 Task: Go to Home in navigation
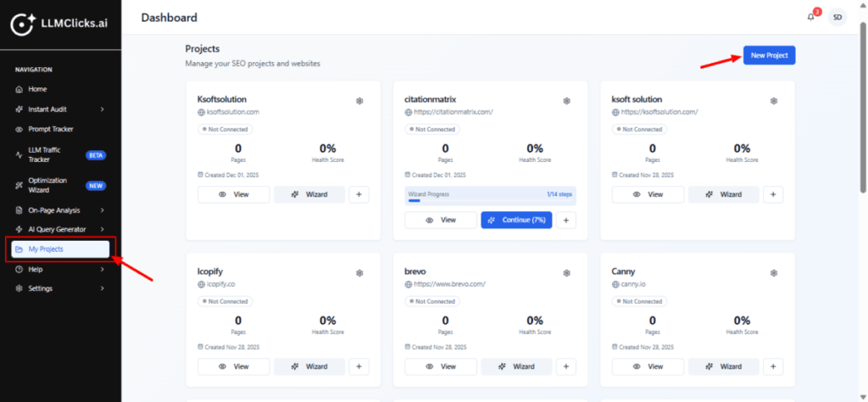point(36,89)
